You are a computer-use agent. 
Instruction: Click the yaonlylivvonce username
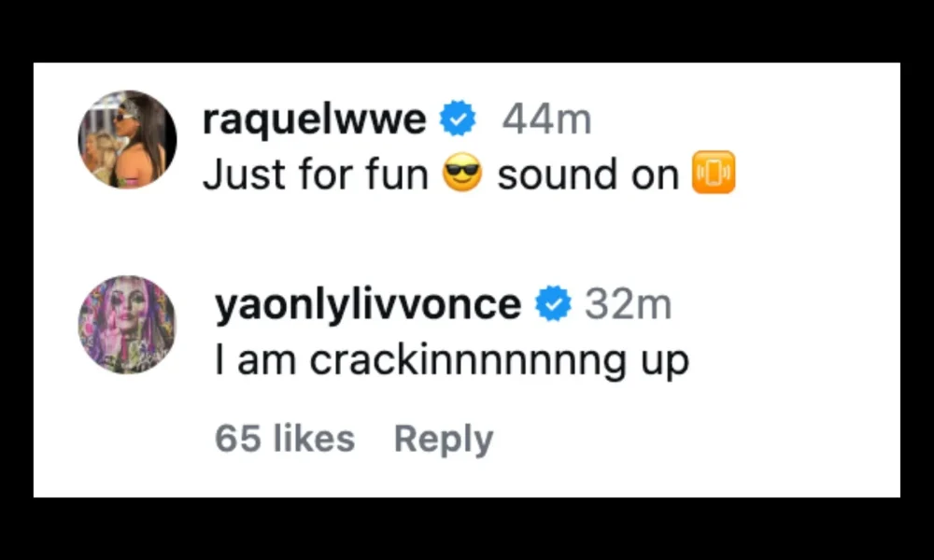[x=368, y=305]
